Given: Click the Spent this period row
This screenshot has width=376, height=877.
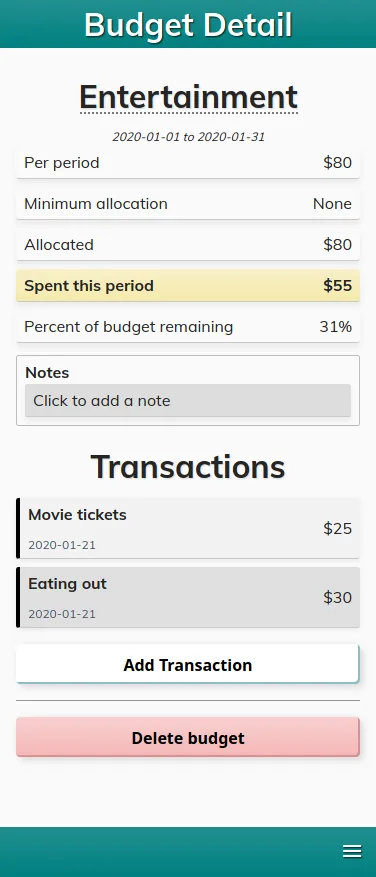Looking at the screenshot, I should [x=188, y=286].
